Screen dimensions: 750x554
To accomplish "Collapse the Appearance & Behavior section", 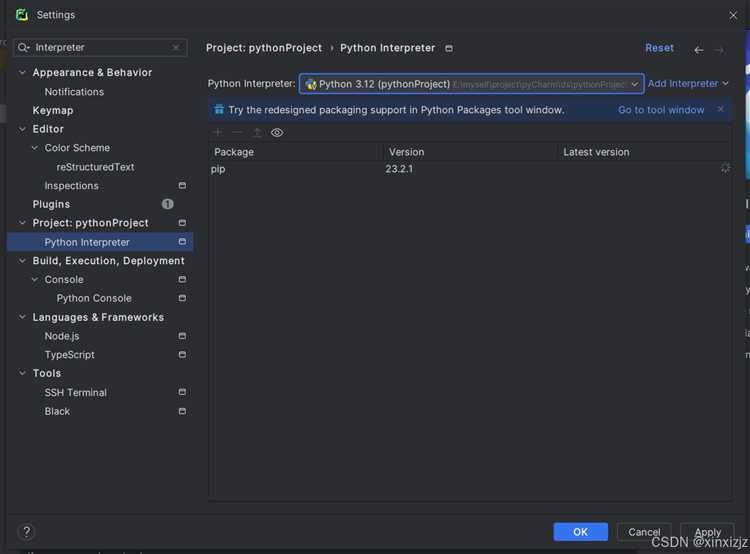I will coord(22,72).
